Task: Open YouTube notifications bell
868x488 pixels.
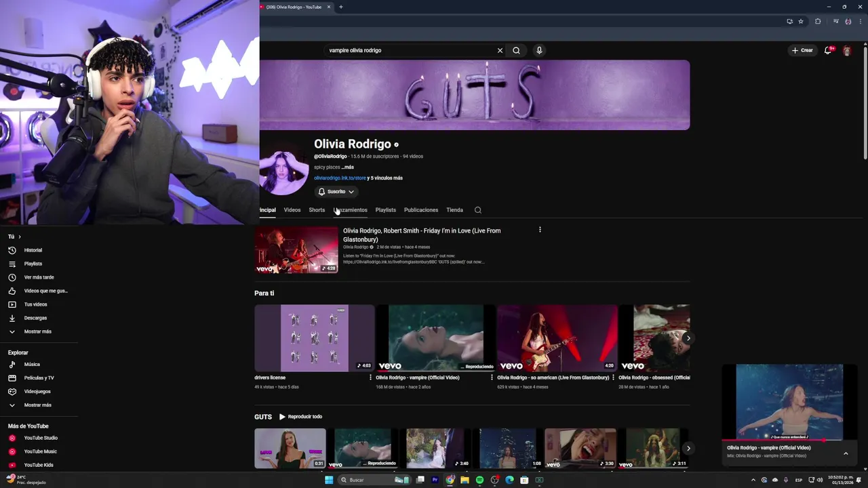Action: pyautogui.click(x=828, y=50)
